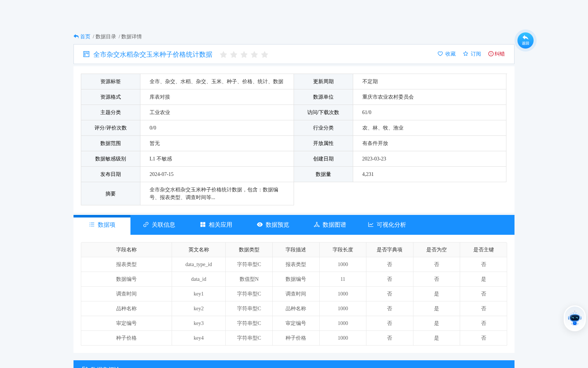Viewport: 588px width, 368px height.
Task: Click the 数值型N data type cell
Action: click(249, 279)
